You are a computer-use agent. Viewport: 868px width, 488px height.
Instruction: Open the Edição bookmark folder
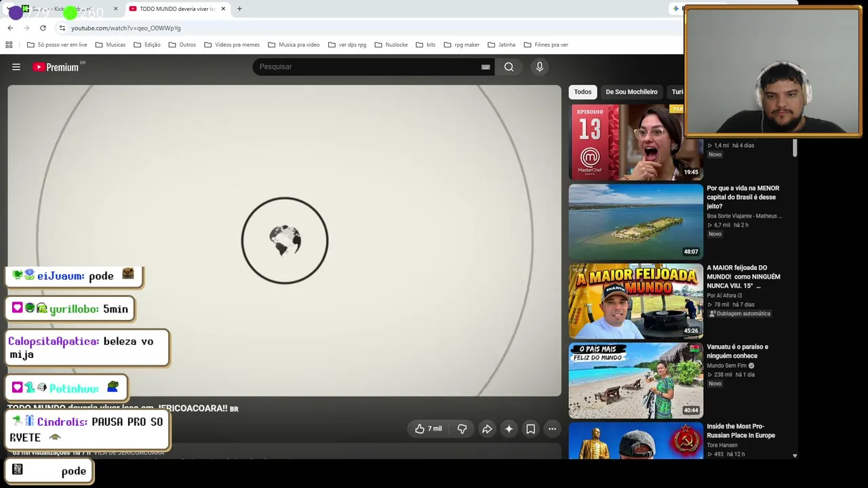(147, 45)
